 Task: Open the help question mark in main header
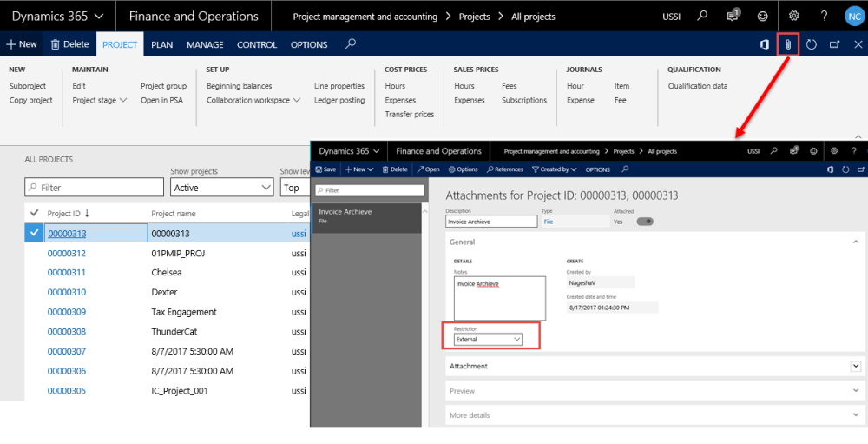point(825,17)
